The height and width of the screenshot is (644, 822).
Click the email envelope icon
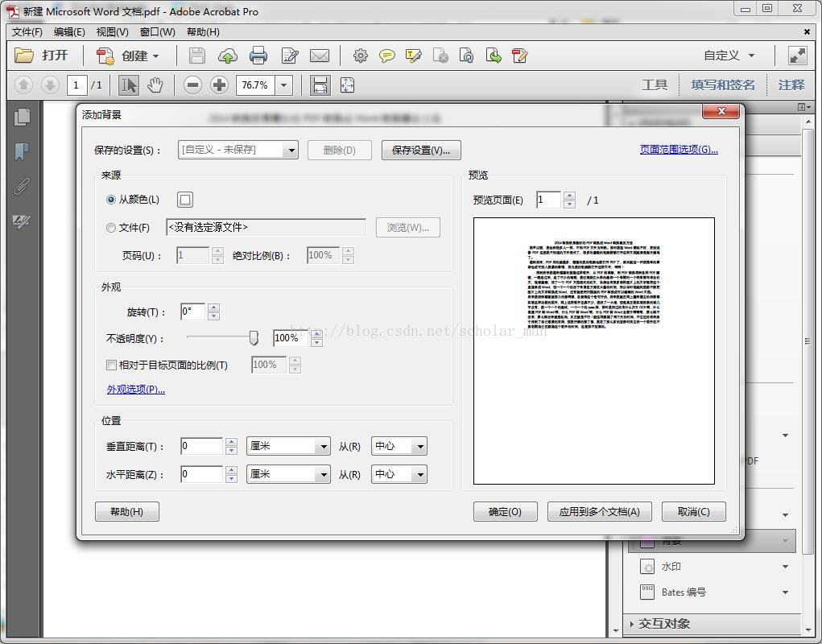coord(320,56)
